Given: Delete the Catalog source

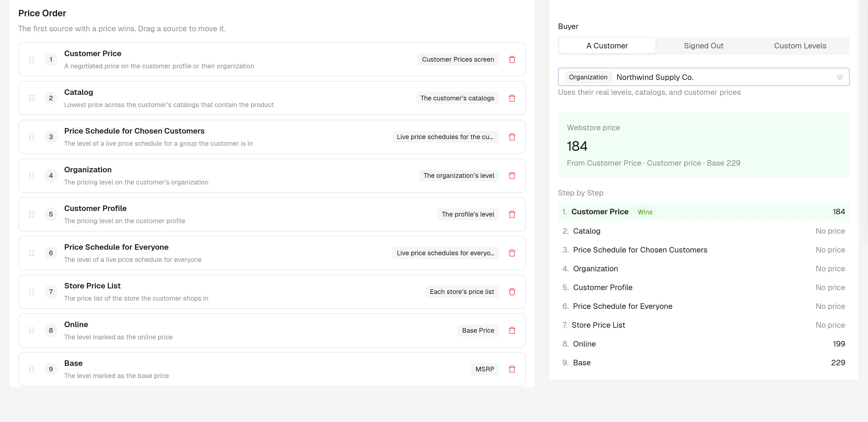Looking at the screenshot, I should 512,98.
